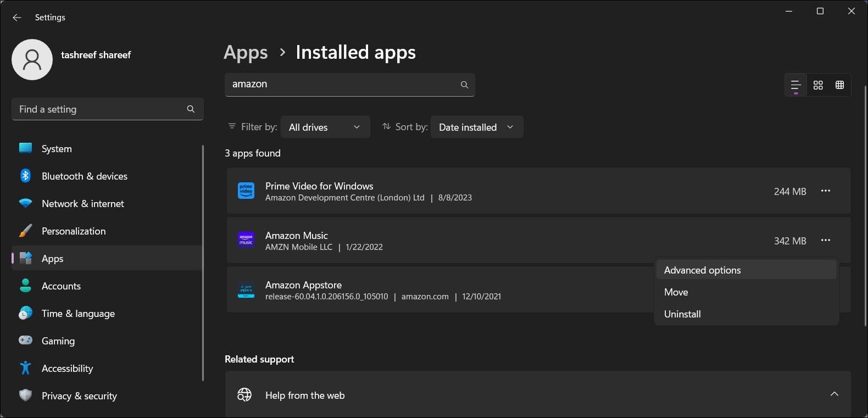Choose Uninstall from the context menu
868x418 pixels.
(x=682, y=314)
